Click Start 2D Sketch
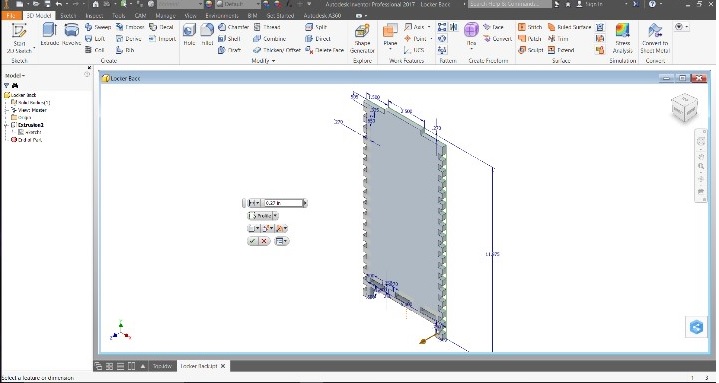Image resolution: width=719 pixels, height=383 pixels. pyautogui.click(x=19, y=38)
